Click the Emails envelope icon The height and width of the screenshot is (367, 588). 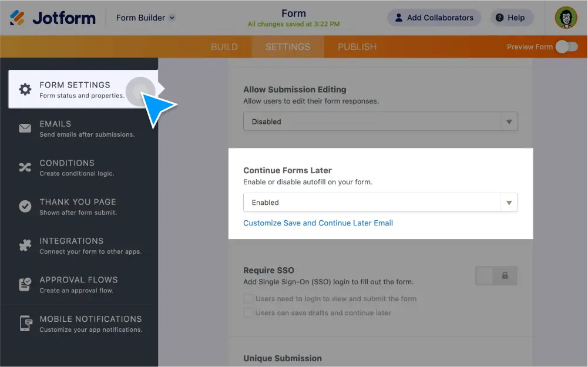click(x=25, y=129)
